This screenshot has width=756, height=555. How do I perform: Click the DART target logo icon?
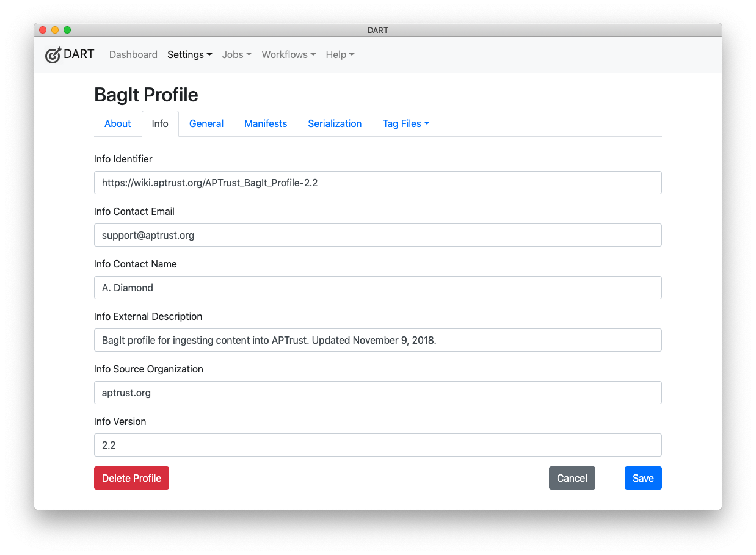(x=53, y=54)
